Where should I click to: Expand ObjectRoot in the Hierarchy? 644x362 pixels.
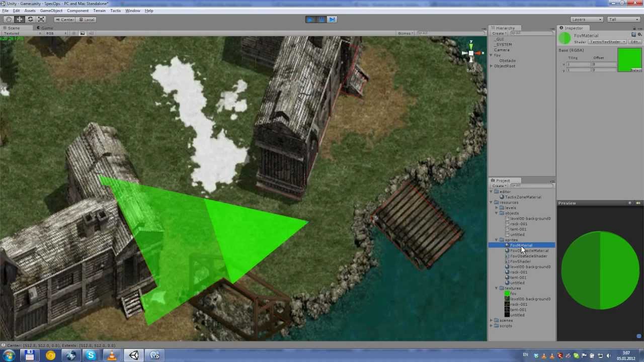(x=491, y=66)
